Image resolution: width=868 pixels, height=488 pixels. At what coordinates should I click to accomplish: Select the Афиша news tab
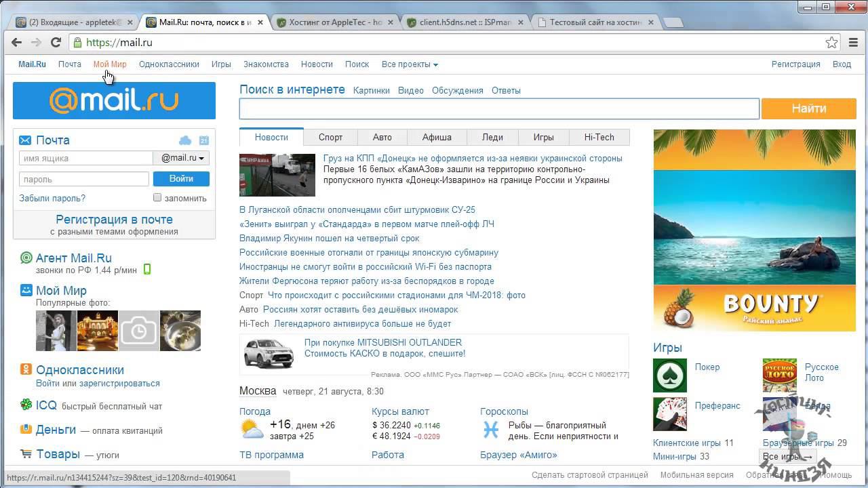(437, 137)
